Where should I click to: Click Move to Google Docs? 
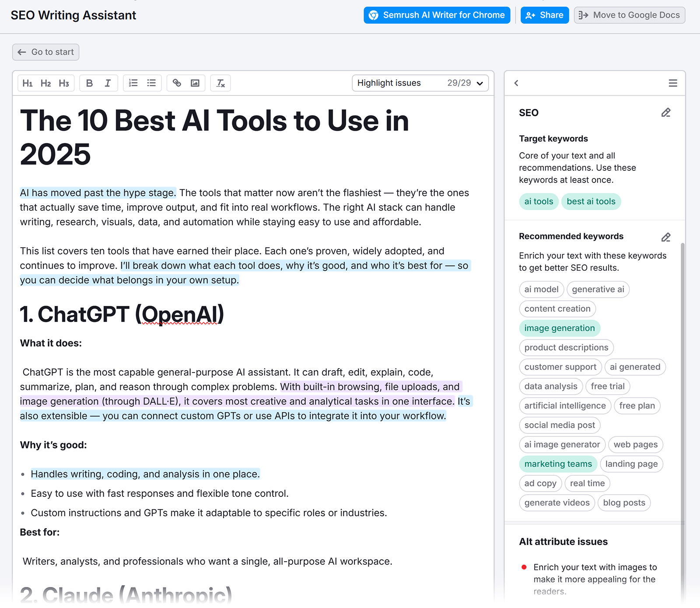coord(629,15)
